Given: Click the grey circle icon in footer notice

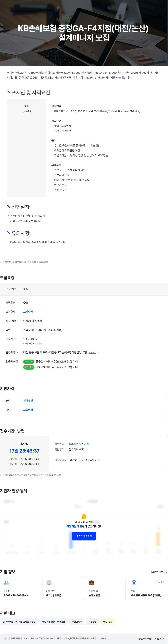Looking at the screenshot, I should point(5,639).
